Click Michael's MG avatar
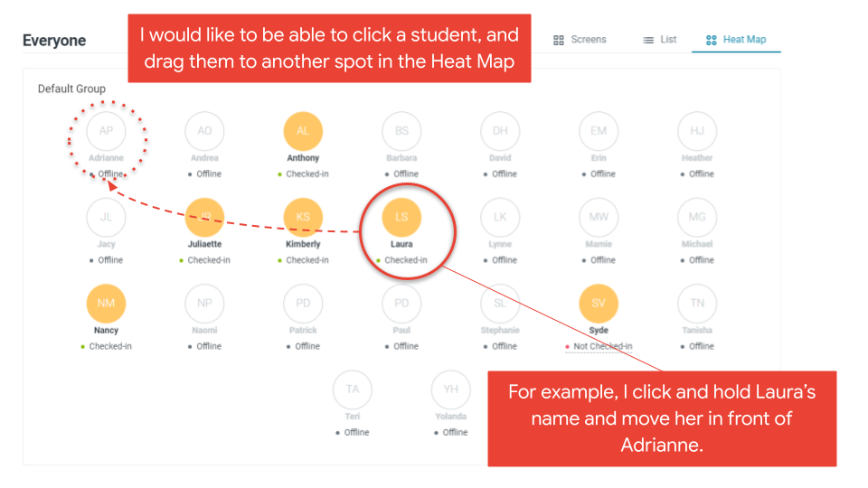The height and width of the screenshot is (488, 868). pyautogui.click(x=697, y=218)
